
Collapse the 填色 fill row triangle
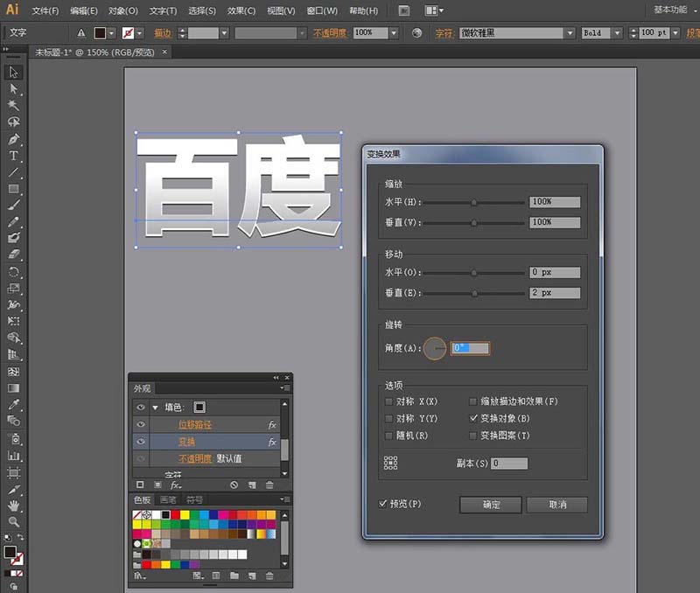(x=156, y=408)
